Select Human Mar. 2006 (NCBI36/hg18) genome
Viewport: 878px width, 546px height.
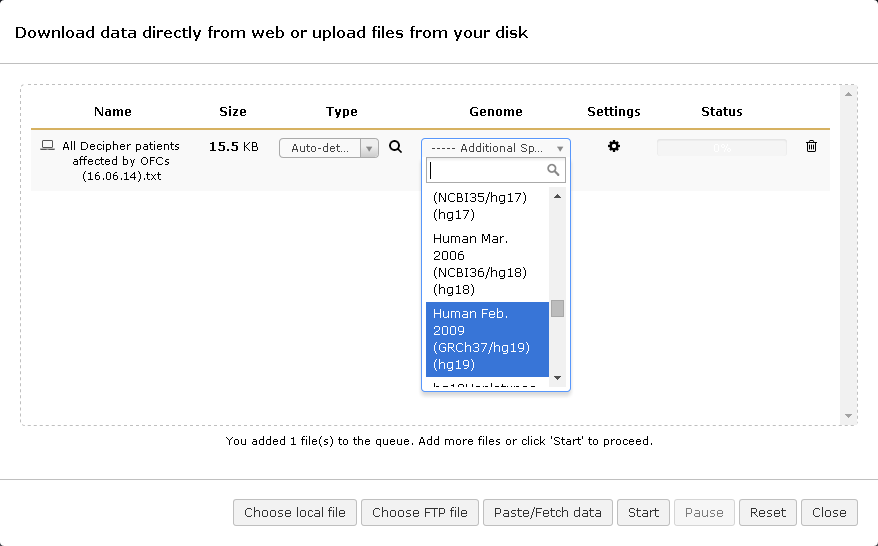point(486,264)
